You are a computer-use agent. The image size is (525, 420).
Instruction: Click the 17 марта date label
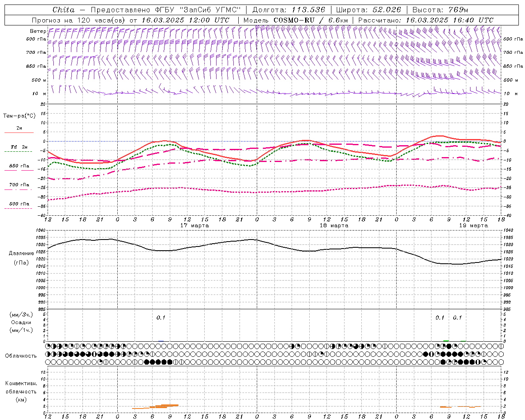(194, 226)
